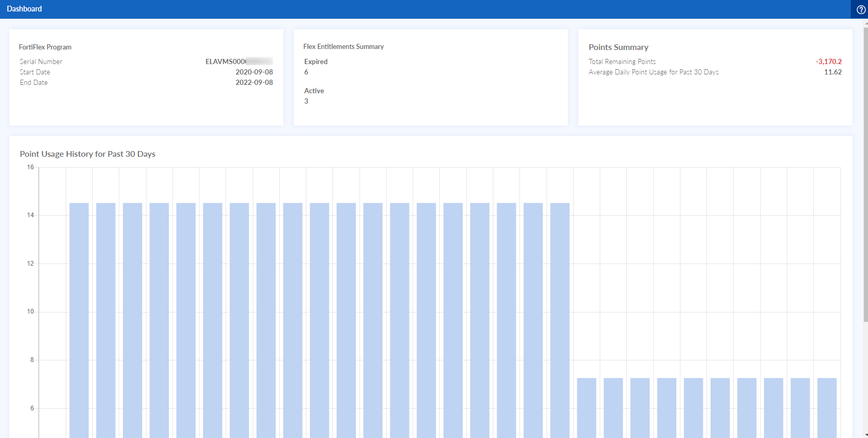Click the vertical scrollbar thumb
The image size is (868, 438).
pos(865,172)
